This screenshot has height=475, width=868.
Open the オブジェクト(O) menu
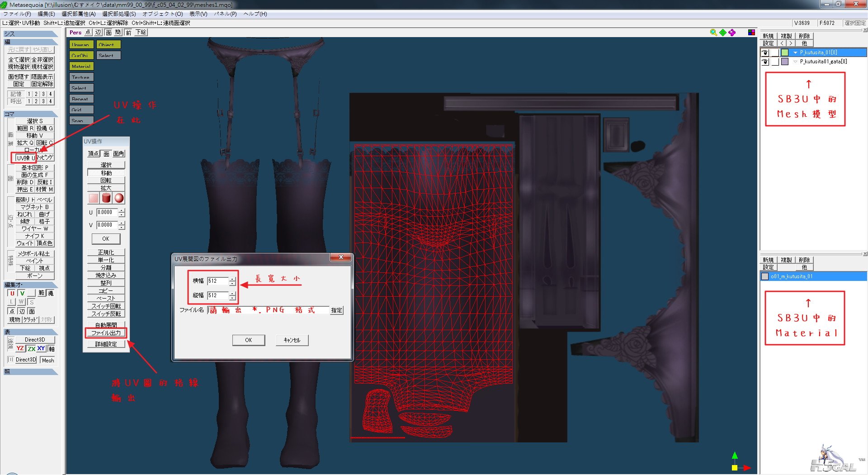point(162,14)
